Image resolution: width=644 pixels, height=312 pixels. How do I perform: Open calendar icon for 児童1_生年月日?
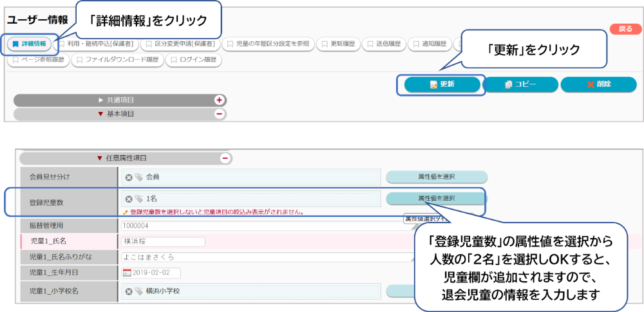click(127, 273)
